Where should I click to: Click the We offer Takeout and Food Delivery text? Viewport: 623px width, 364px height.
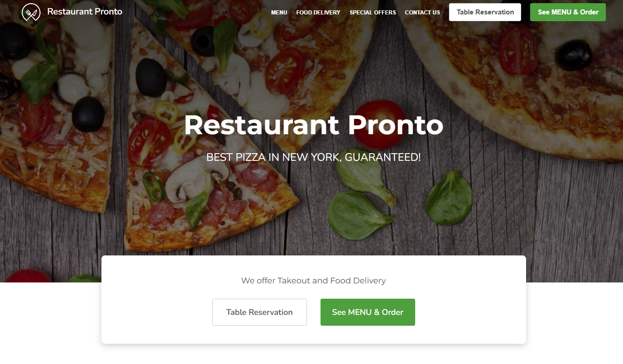pyautogui.click(x=314, y=281)
